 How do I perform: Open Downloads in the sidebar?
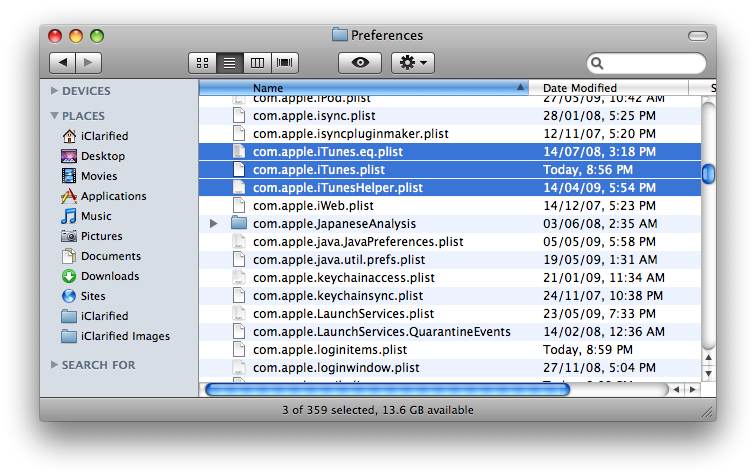pos(100,276)
